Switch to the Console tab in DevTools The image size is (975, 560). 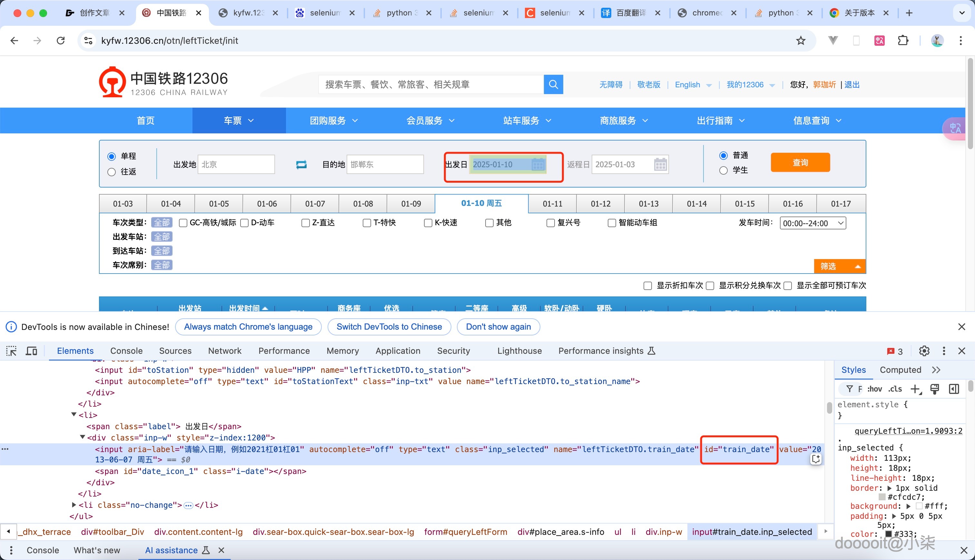[126, 351]
